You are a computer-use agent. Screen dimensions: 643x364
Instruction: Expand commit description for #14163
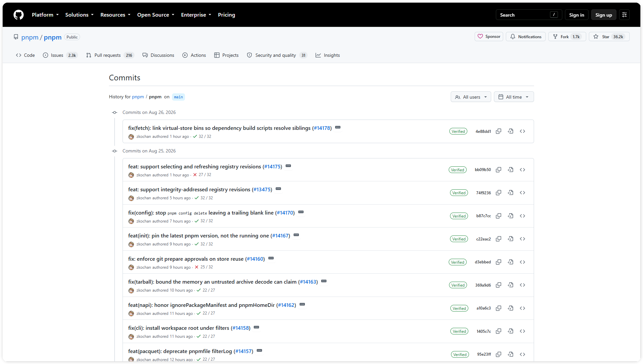tap(324, 281)
